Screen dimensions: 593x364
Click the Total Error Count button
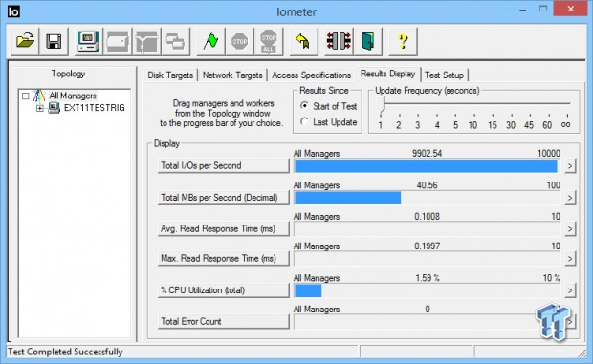(x=224, y=322)
